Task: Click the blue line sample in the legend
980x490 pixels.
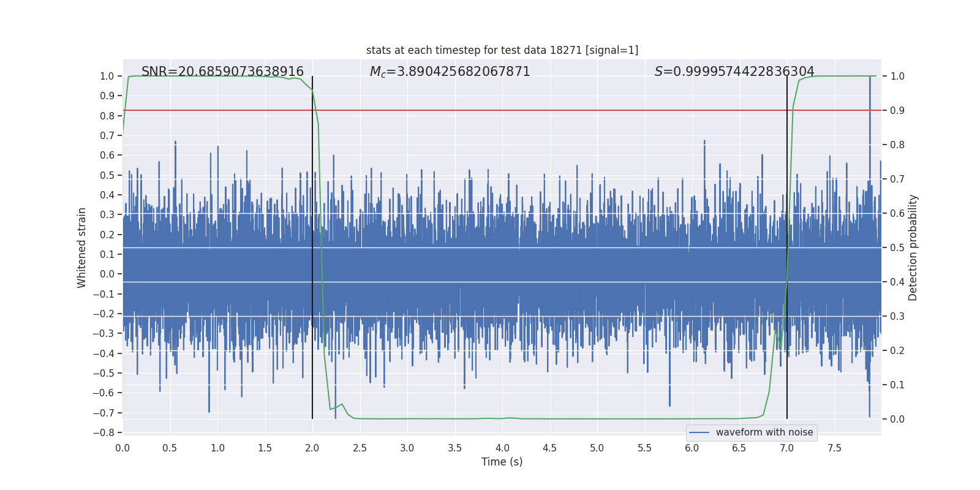Action: click(x=699, y=432)
